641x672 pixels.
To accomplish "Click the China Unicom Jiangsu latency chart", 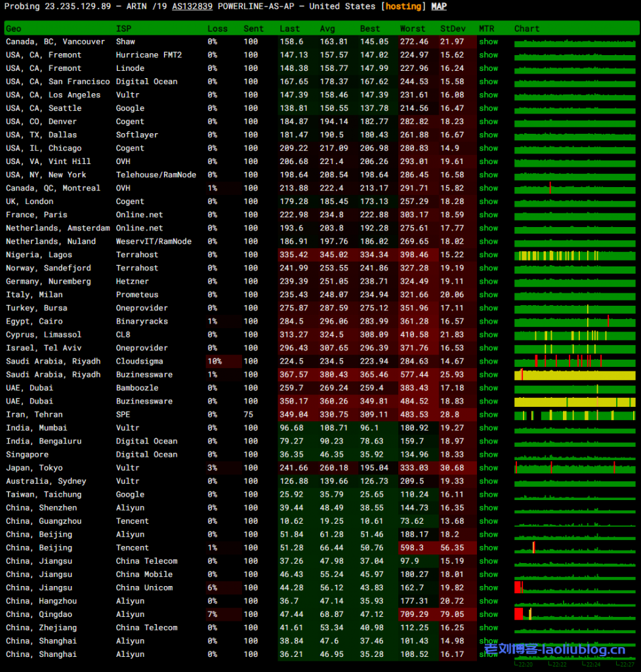I will tap(574, 588).
